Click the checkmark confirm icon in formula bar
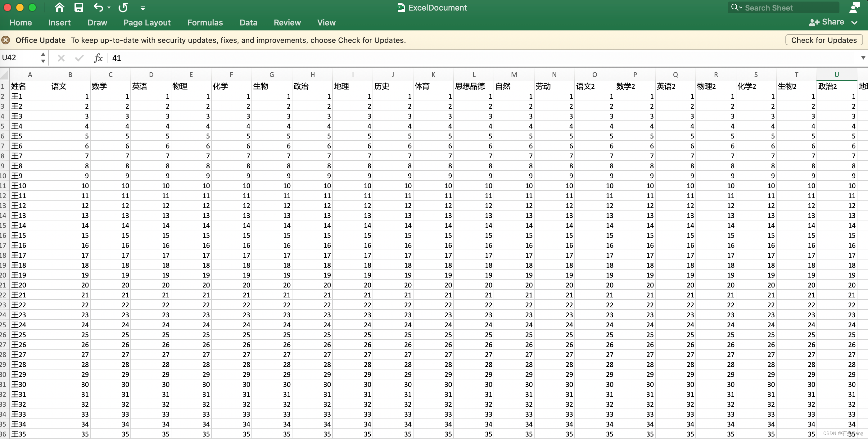Screen dimensions: 868x439 [x=79, y=58]
